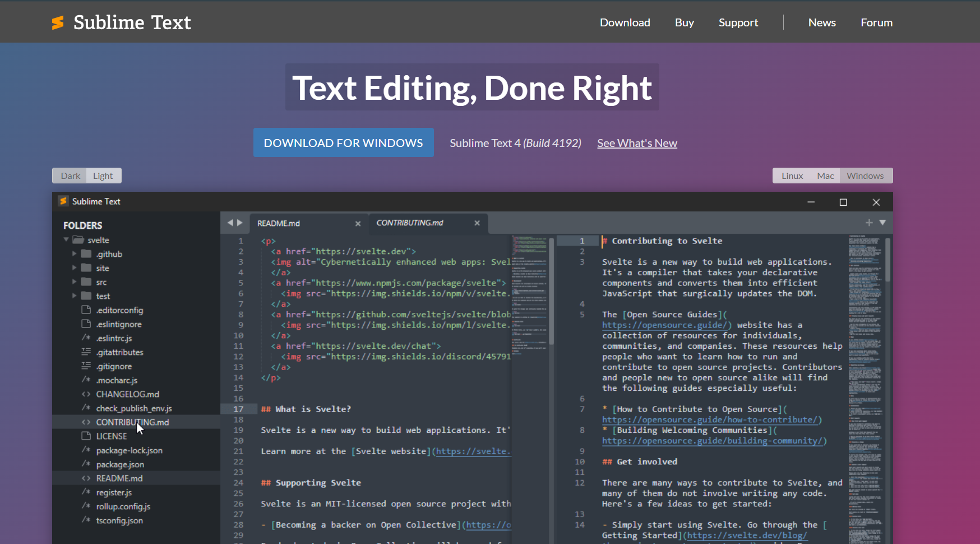The image size is (980, 544).
Task: Select the CHANGELOG.md code file icon
Action: (87, 394)
